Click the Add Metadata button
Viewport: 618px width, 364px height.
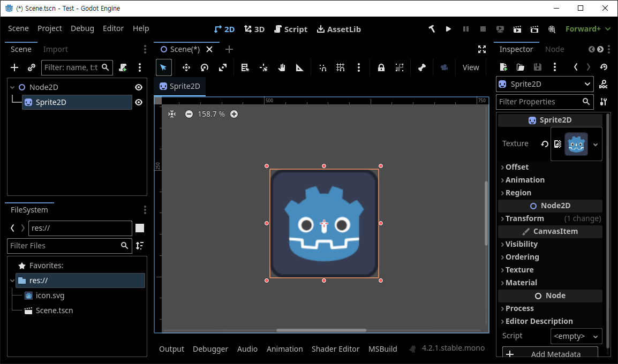(550, 354)
